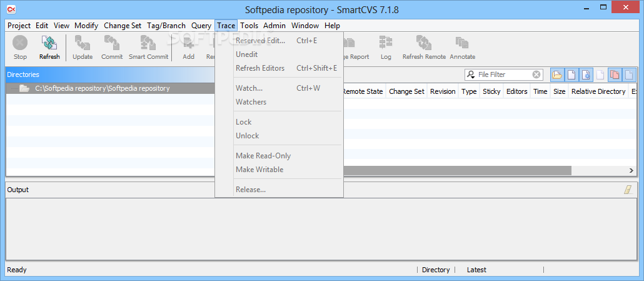
Task: Open the Change Set menu
Action: coord(123,26)
